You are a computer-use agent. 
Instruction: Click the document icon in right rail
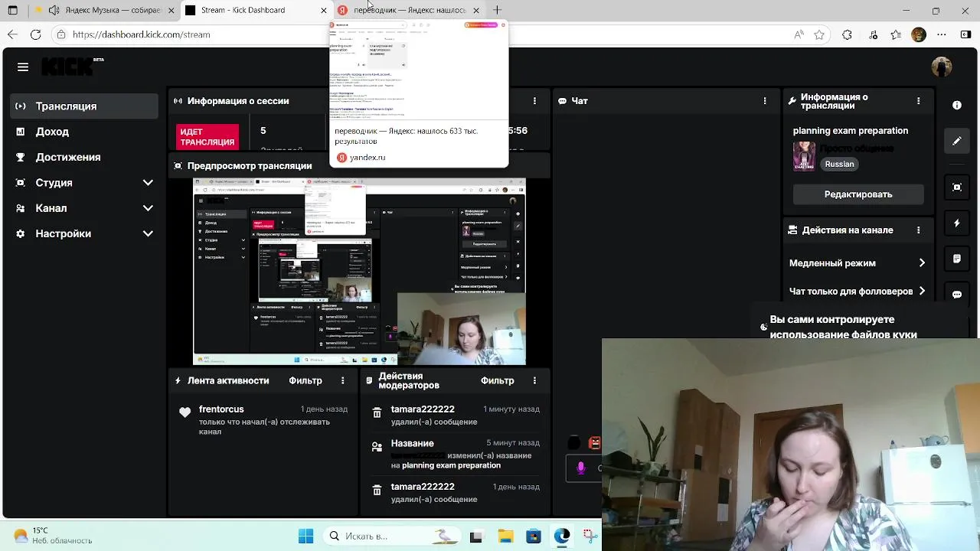click(957, 259)
